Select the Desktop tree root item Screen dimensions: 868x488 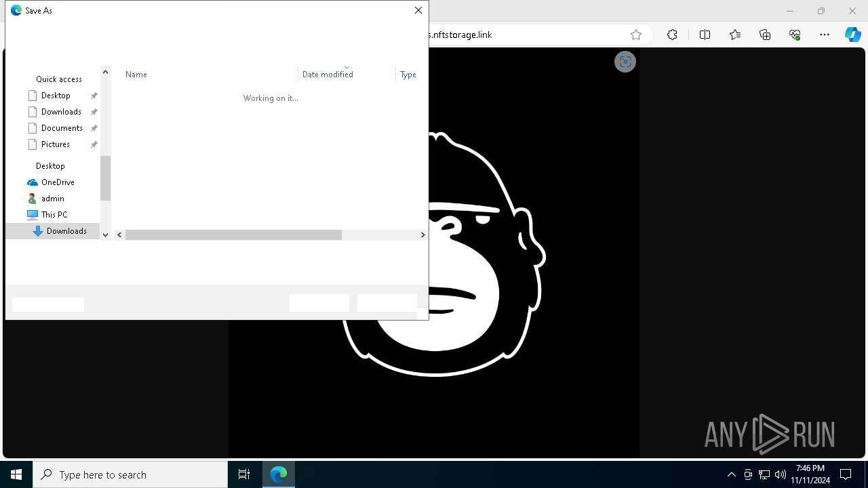50,166
